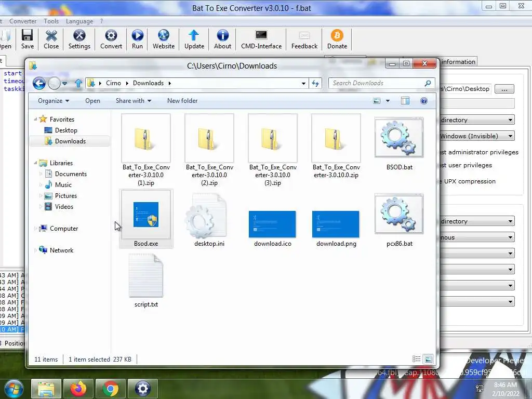Select pcx86.bat file
This screenshot has height=399, width=532.
tap(399, 220)
